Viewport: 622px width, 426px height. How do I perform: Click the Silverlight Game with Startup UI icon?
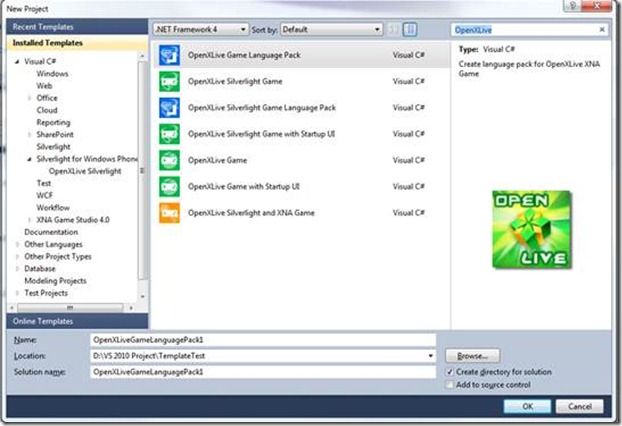(x=169, y=134)
